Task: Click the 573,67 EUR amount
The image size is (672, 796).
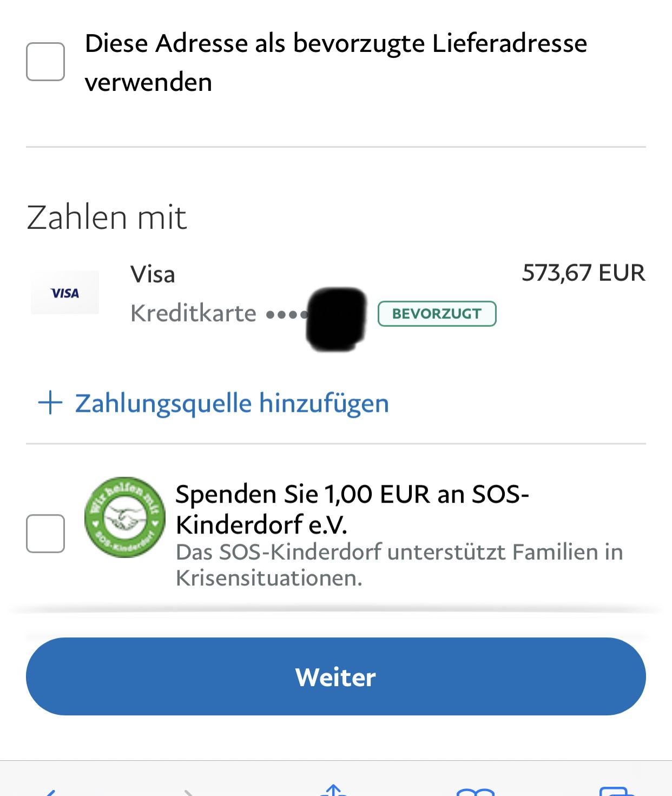Action: (x=583, y=273)
